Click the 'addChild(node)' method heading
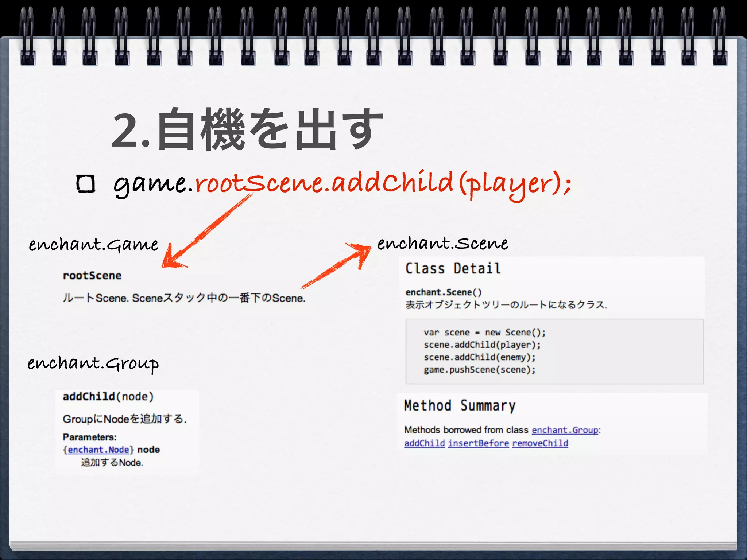 [x=108, y=397]
